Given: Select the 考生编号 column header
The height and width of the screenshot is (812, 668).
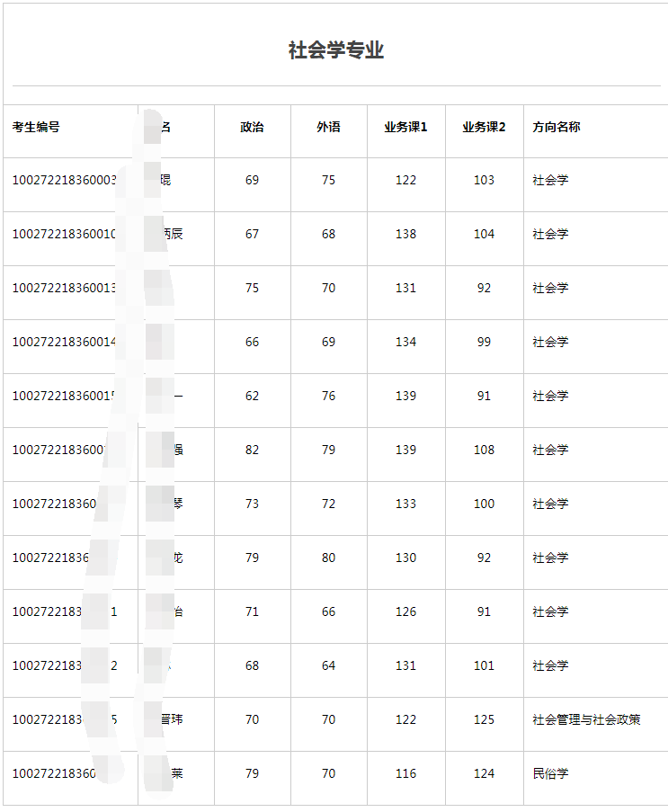Looking at the screenshot, I should point(36,127).
